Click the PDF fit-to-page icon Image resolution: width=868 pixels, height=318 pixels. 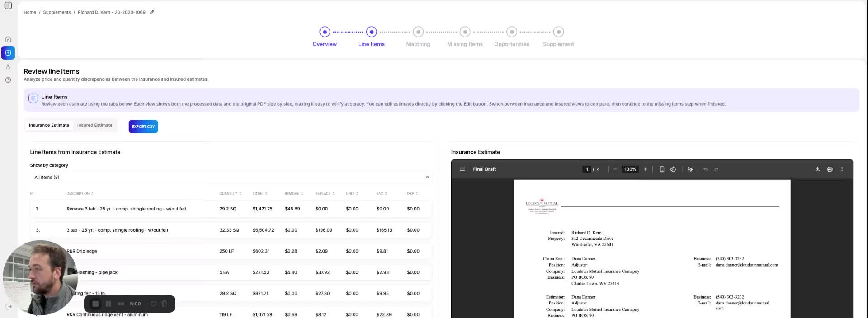point(662,169)
